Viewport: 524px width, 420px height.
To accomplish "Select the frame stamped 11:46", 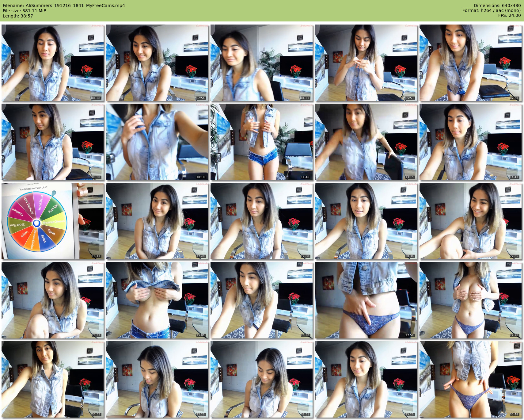I will (262, 142).
